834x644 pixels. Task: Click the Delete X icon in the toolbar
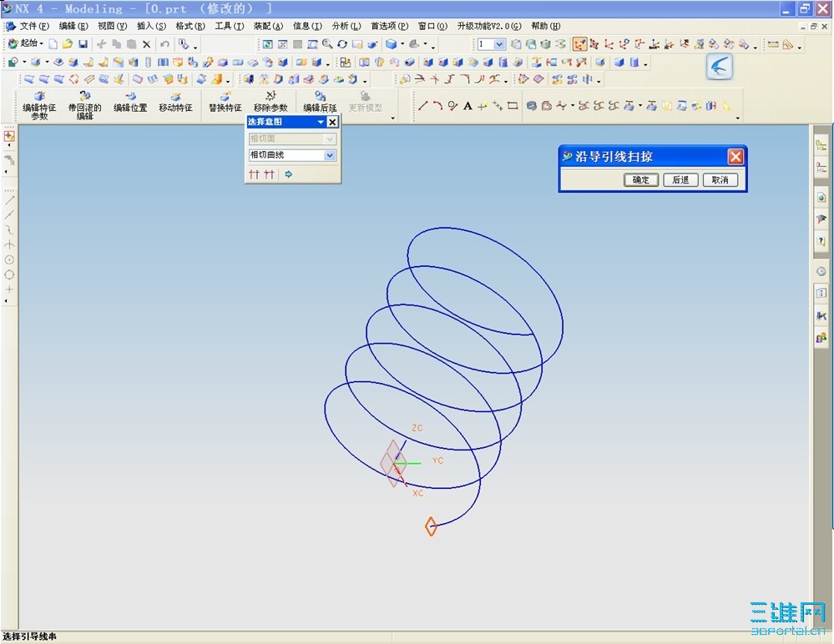pos(146,44)
